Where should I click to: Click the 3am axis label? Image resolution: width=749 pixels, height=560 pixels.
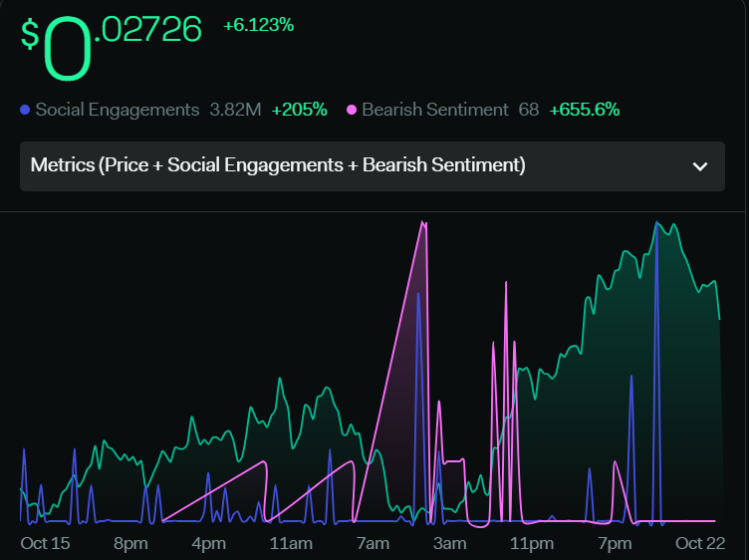(x=449, y=543)
